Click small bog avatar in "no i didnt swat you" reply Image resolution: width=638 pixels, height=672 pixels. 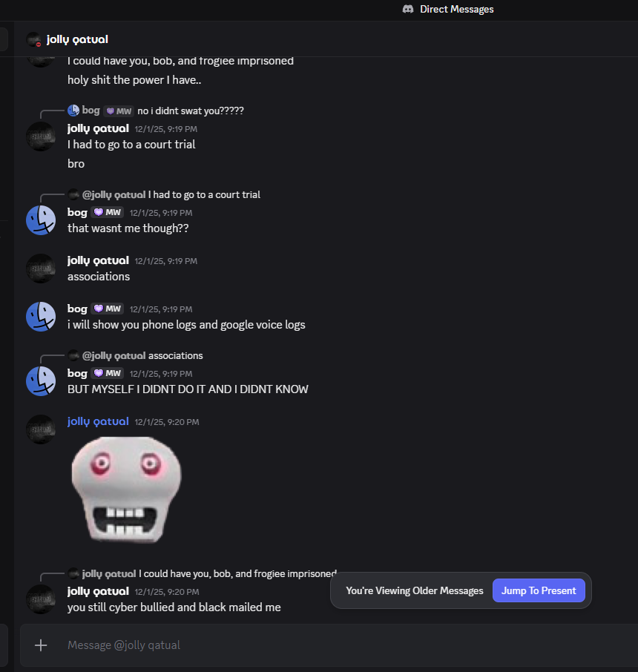pyautogui.click(x=73, y=111)
